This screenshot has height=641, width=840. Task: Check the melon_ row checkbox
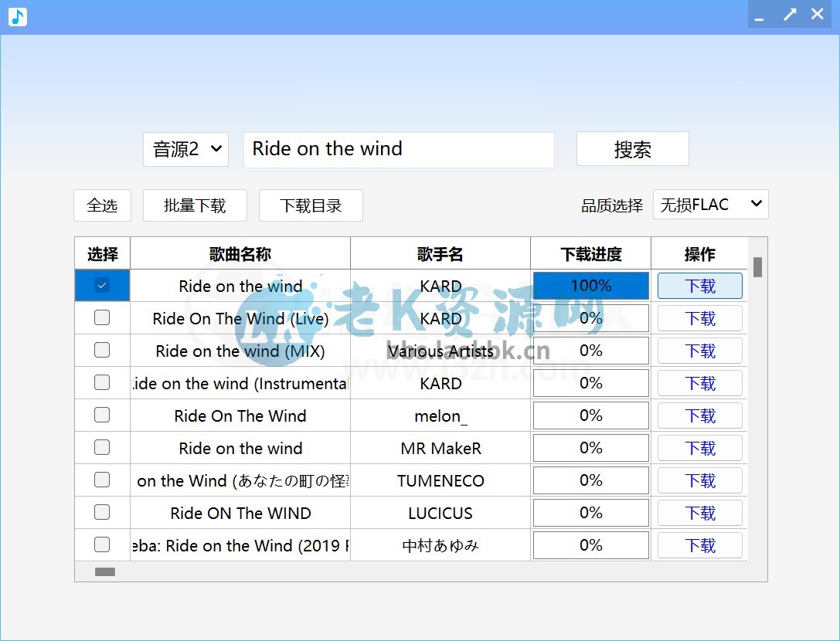point(102,415)
